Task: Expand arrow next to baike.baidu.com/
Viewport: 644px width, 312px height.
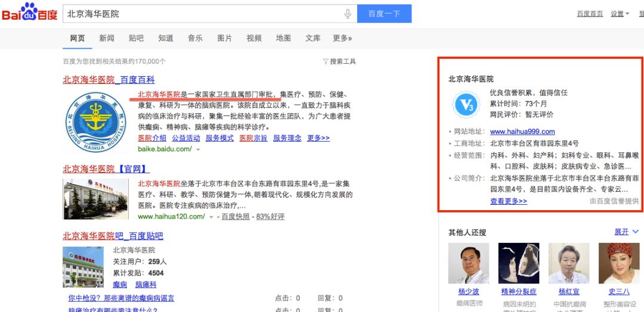Action: pyautogui.click(x=199, y=149)
